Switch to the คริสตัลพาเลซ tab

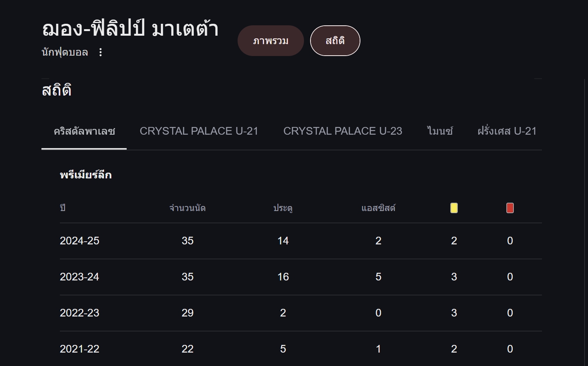[84, 131]
